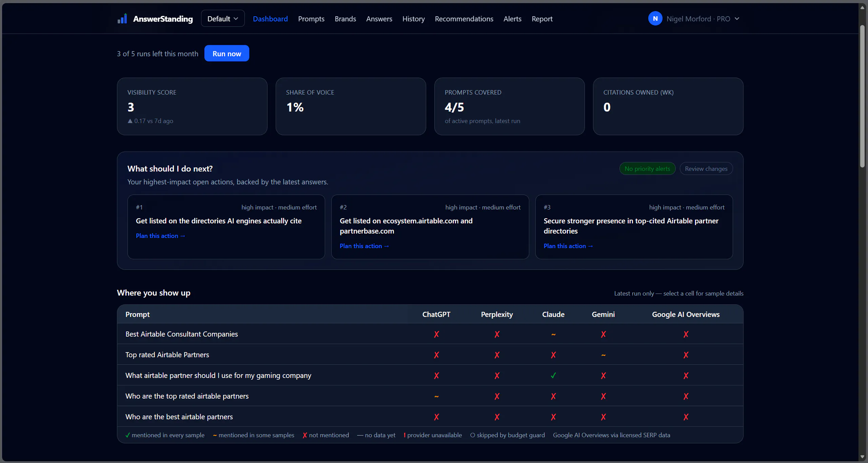The width and height of the screenshot is (868, 463).
Task: Click the AnswerStanding bar chart logo icon
Action: pyautogui.click(x=122, y=19)
